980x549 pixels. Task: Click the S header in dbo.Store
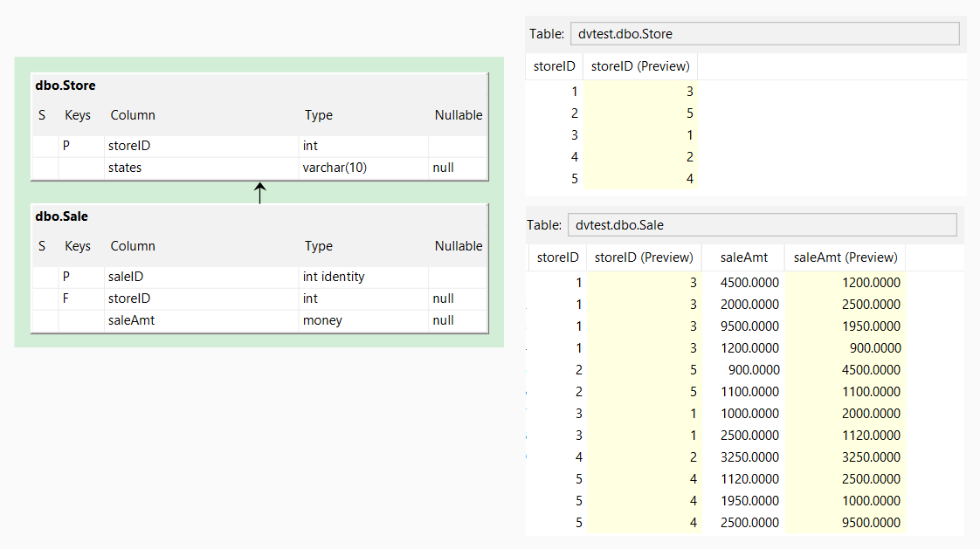pos(42,115)
